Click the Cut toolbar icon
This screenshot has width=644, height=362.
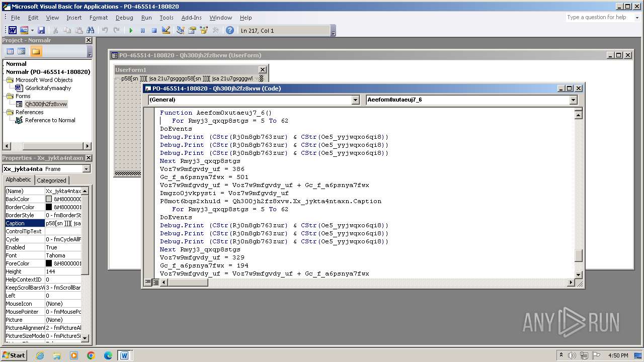tap(55, 31)
